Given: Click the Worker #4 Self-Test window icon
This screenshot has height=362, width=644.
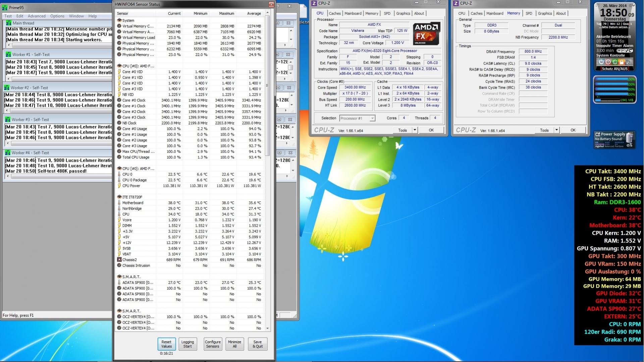Looking at the screenshot, I should (x=8, y=153).
